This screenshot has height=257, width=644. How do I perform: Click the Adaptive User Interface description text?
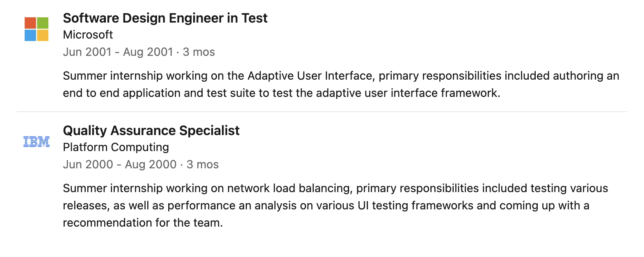point(311,76)
